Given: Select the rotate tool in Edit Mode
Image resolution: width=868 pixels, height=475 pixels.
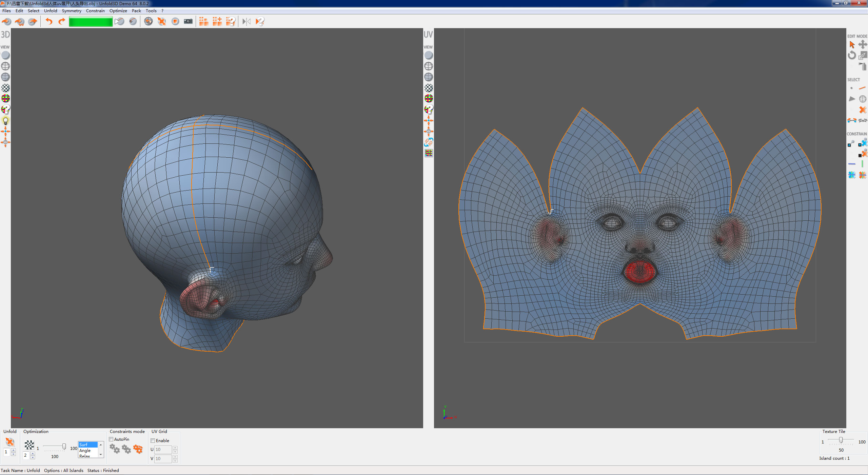Looking at the screenshot, I should point(852,55).
